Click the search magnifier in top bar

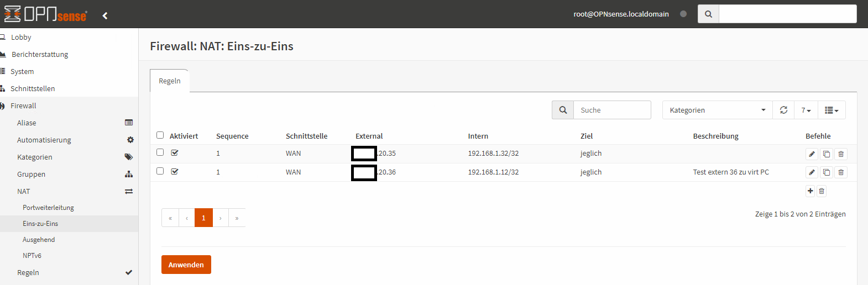tap(708, 14)
